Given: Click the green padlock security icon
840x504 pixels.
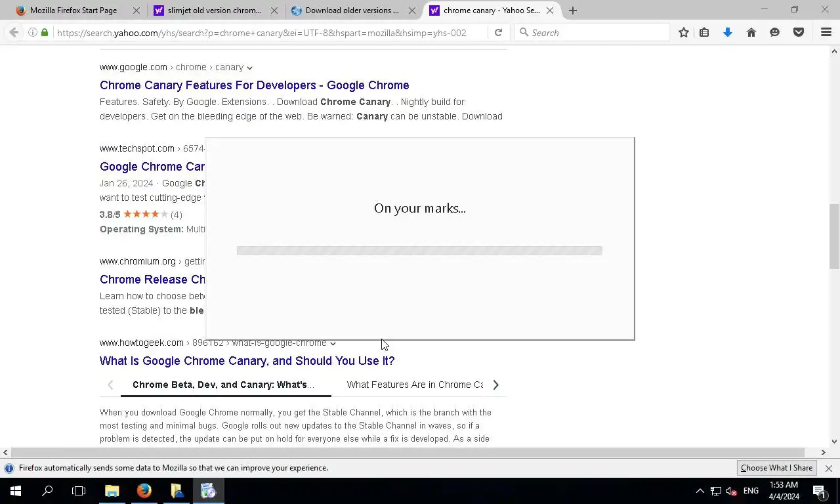Looking at the screenshot, I should [x=45, y=32].
